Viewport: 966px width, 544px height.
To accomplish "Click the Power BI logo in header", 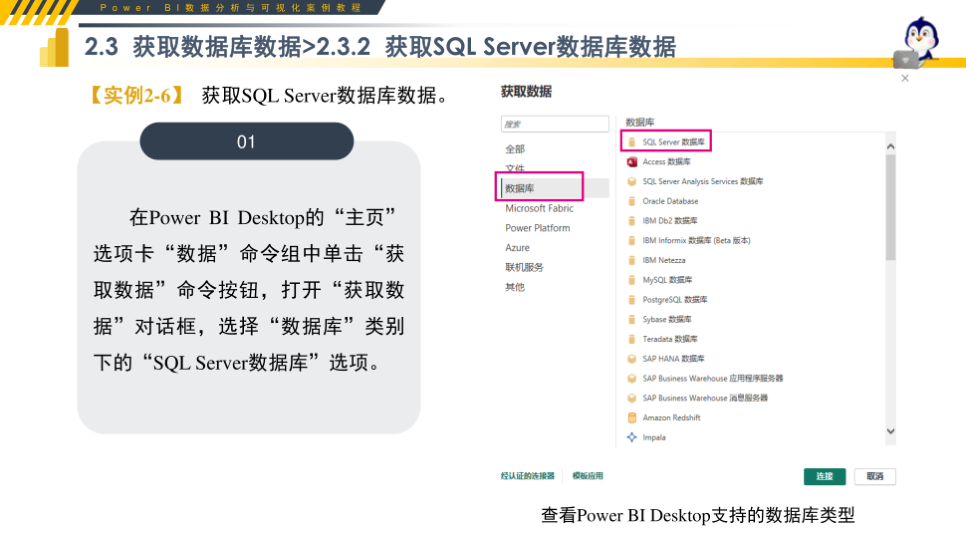I will 54,47.
